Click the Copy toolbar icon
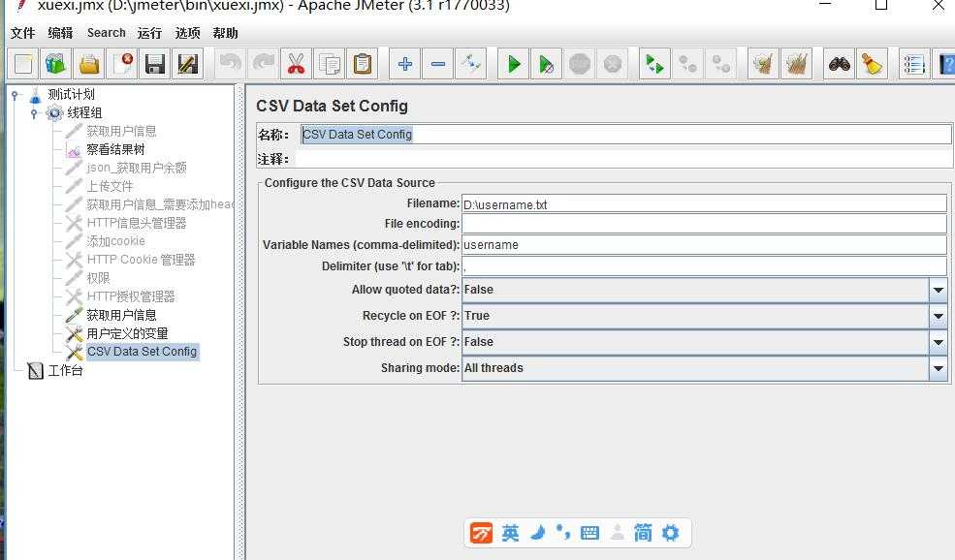Image resolution: width=955 pixels, height=560 pixels. [x=330, y=64]
